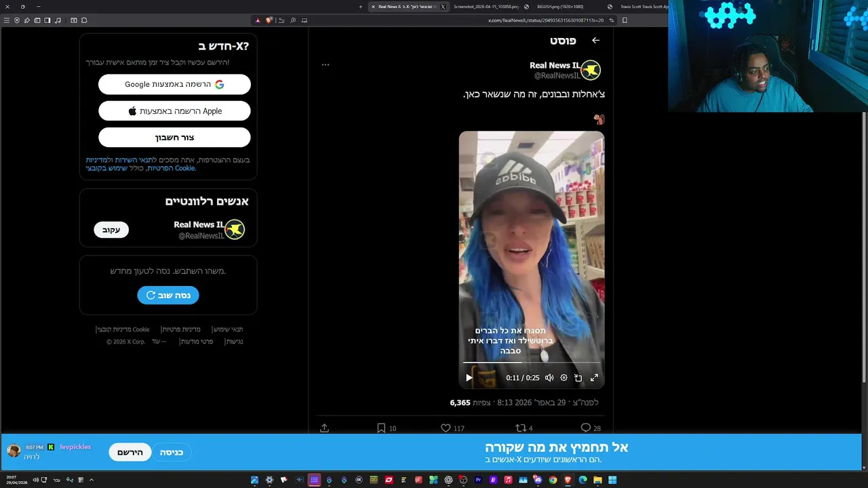Mute the video with the speaker icon
868x488 pixels.
point(549,378)
